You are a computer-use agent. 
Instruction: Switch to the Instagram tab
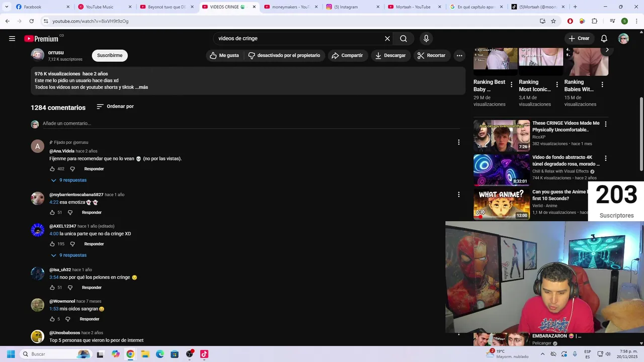pos(353,7)
